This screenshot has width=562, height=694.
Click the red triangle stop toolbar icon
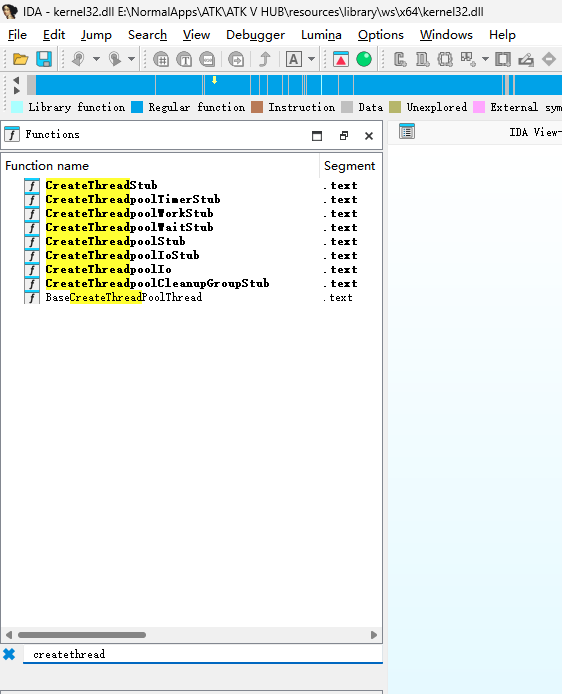[x=341, y=59]
